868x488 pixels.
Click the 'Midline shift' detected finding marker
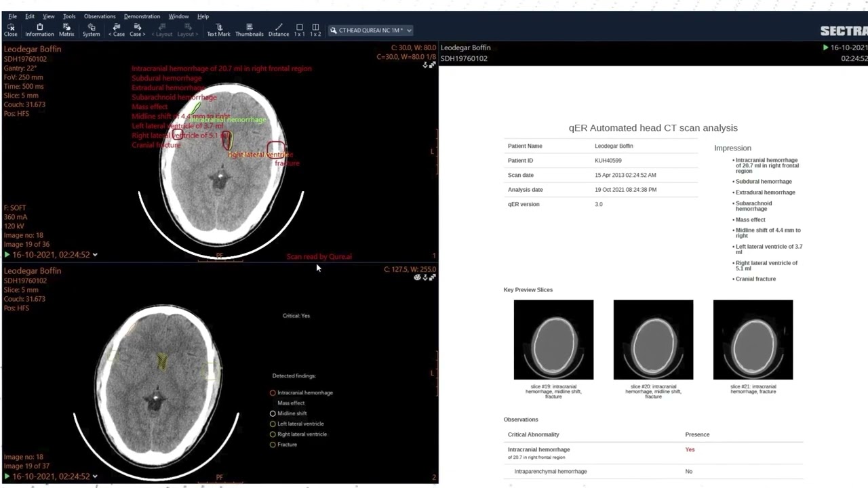273,413
